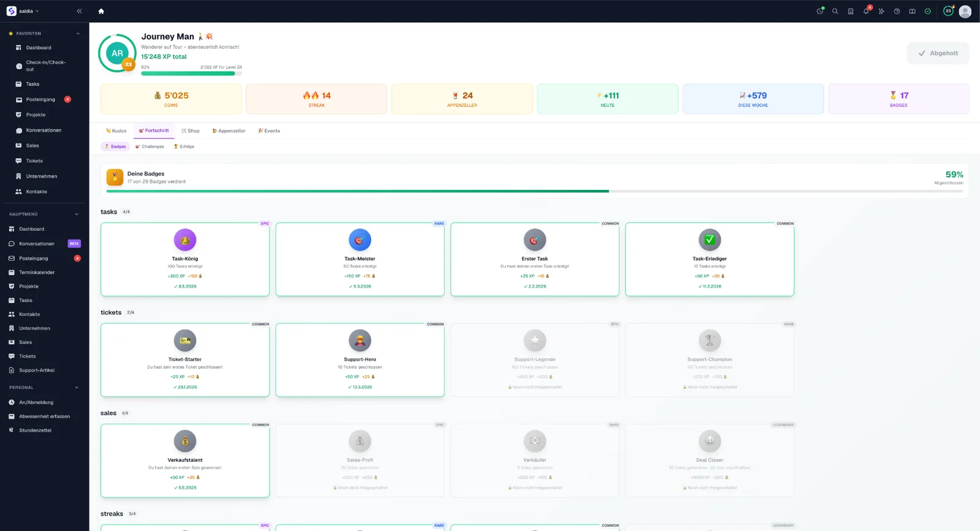Viewport: 980px width, 531px height.
Task: Click the 17 Badges stat card
Action: [899, 99]
